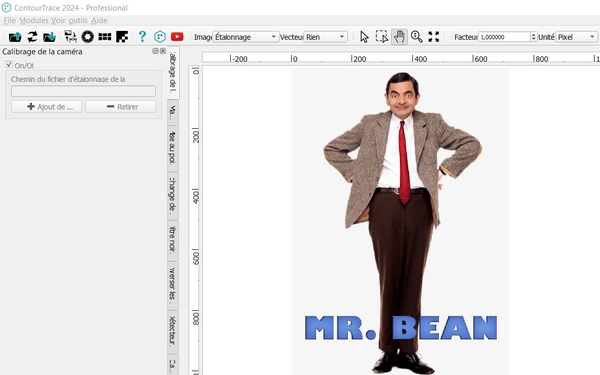
Task: Close the Calibrage de la caméra panel
Action: click(x=163, y=51)
